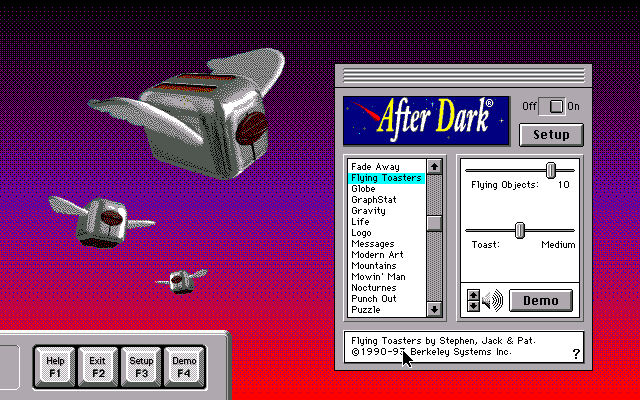Click the speaker sound icon
The width and height of the screenshot is (640, 400).
493,301
